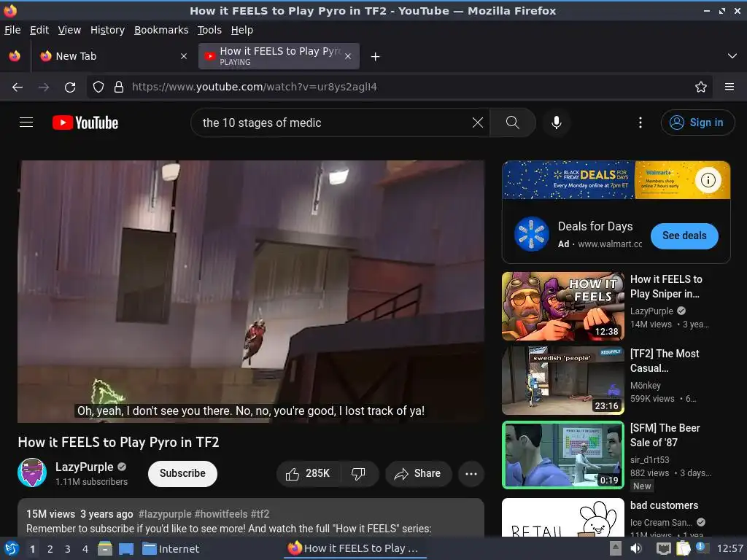Open the Walmart ad logo

532,234
